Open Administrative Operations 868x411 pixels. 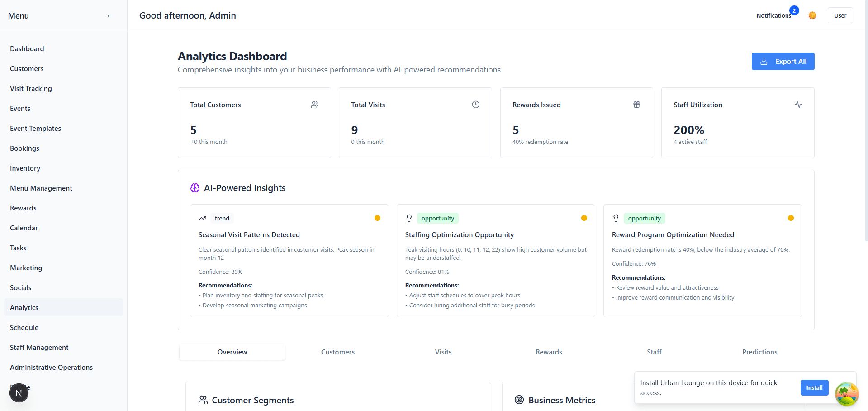click(63, 368)
